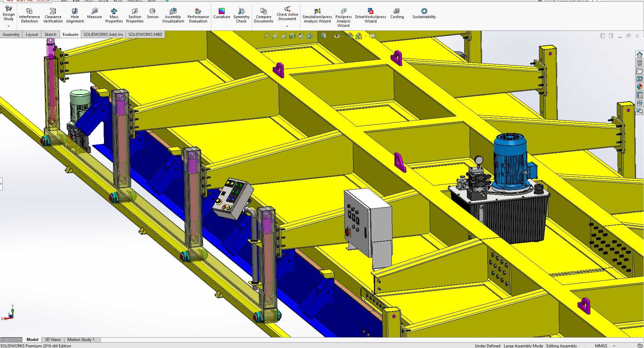Open the Costing tool
644x348 pixels.
pos(397,14)
